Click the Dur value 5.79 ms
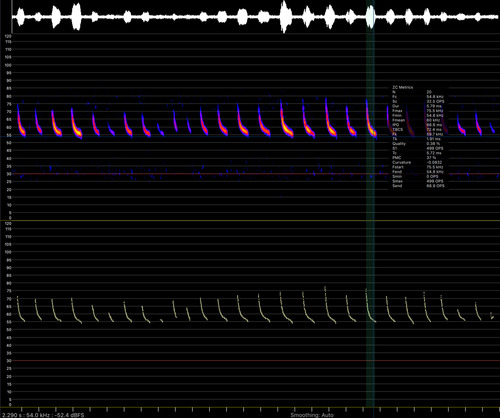 click(434, 106)
